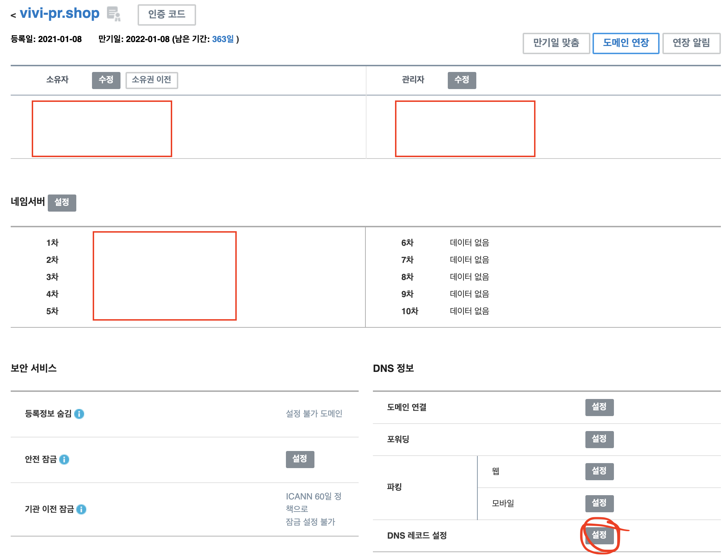
Task: Click 설정 for 도메인 연결
Action: 599,407
